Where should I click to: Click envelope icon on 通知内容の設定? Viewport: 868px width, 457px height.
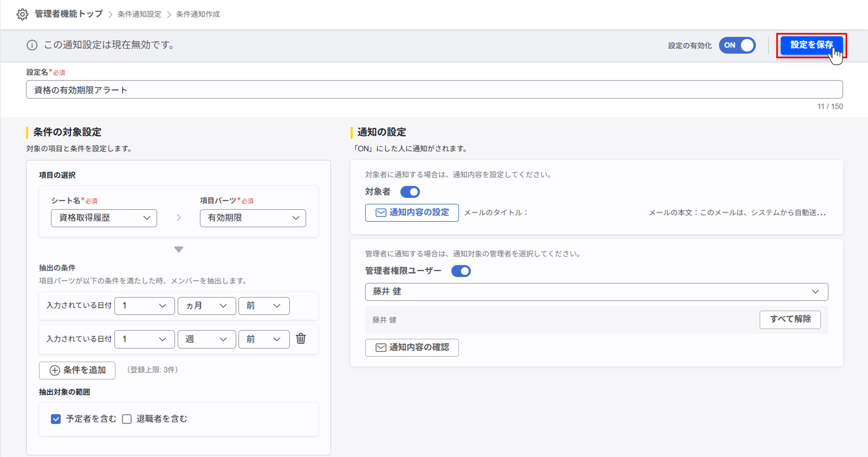[381, 212]
